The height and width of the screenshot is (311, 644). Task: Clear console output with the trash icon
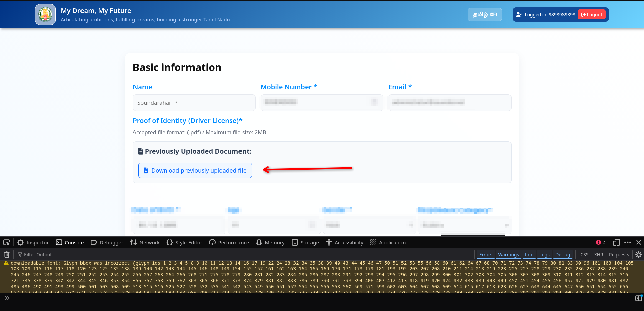click(x=7, y=255)
